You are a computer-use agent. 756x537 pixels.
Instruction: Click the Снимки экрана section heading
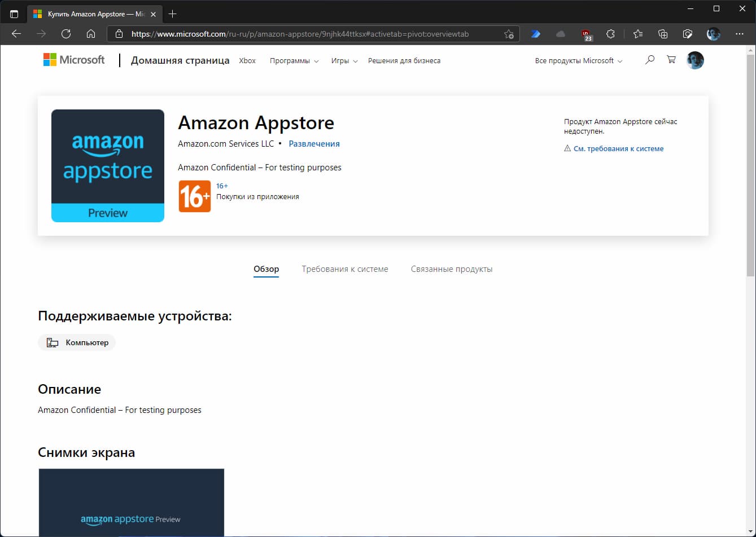tap(86, 452)
